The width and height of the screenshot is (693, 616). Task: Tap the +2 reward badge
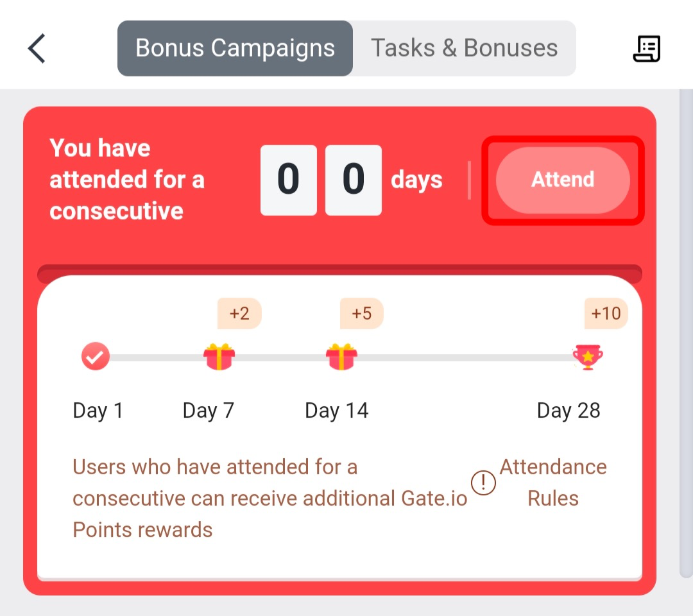click(239, 314)
